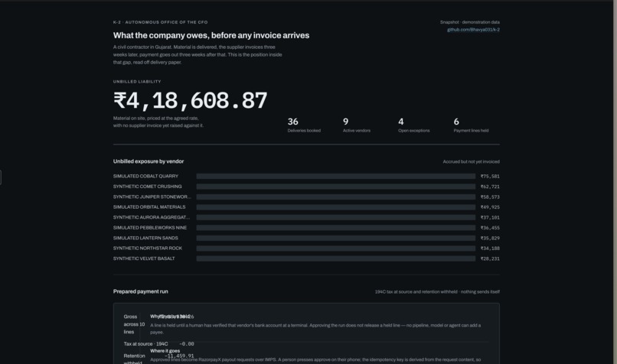
Task: Select the SYNTHETIC NORTHSTAR ROCK vendor name
Action: click(148, 248)
